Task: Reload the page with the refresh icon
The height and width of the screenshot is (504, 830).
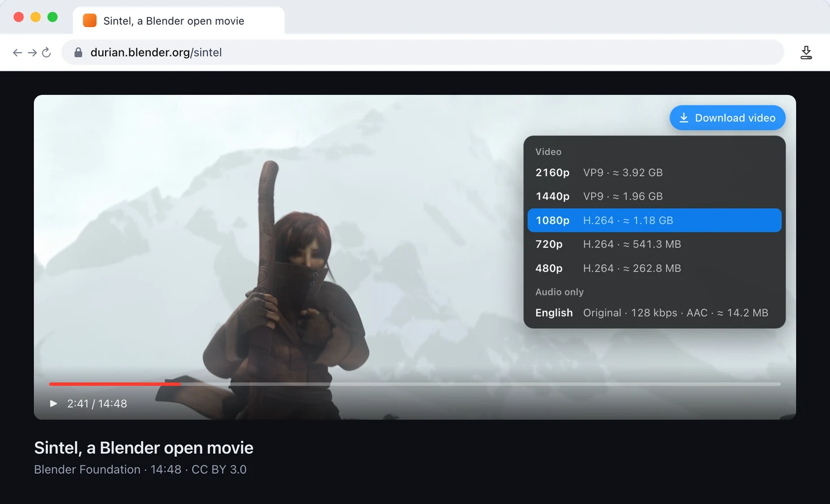Action: coord(47,52)
